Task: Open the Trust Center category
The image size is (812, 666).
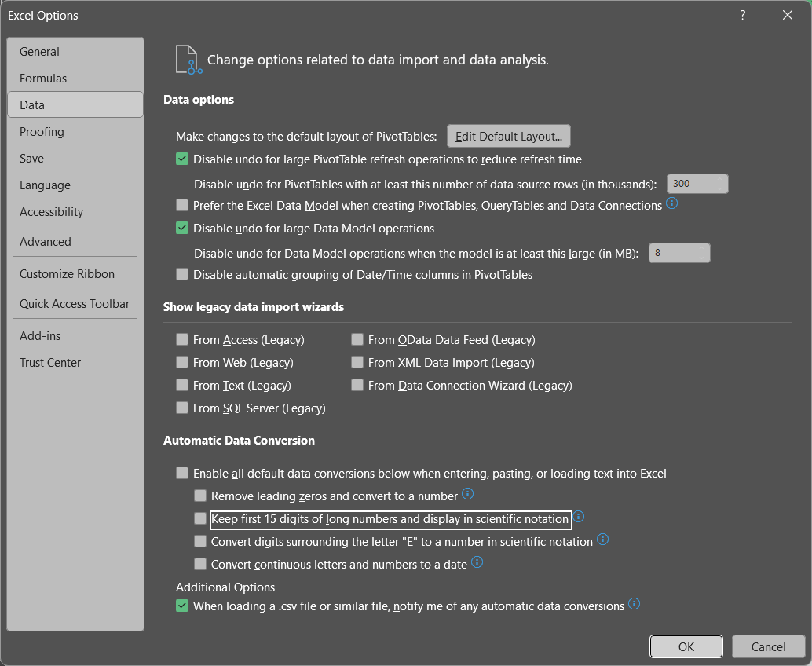Action: [75, 363]
